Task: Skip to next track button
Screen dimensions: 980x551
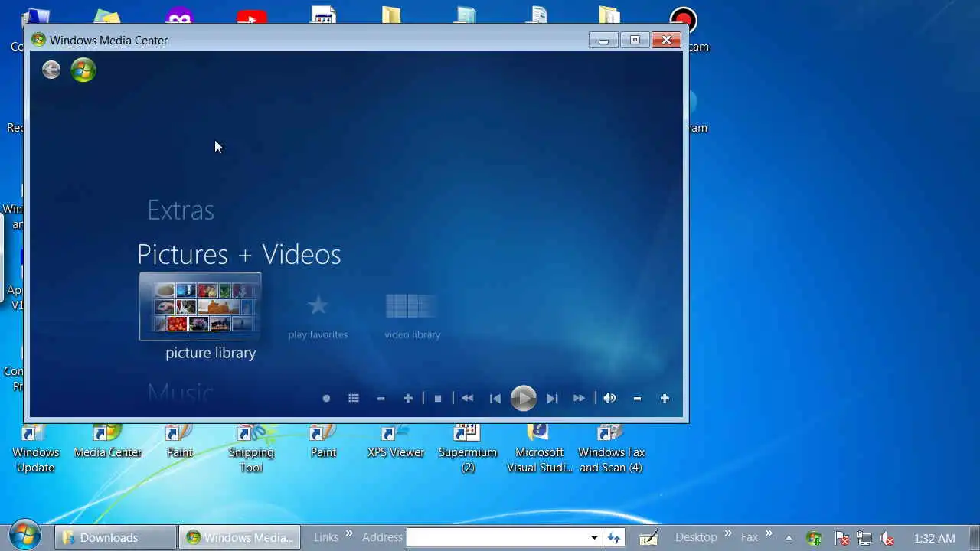Action: (552, 398)
